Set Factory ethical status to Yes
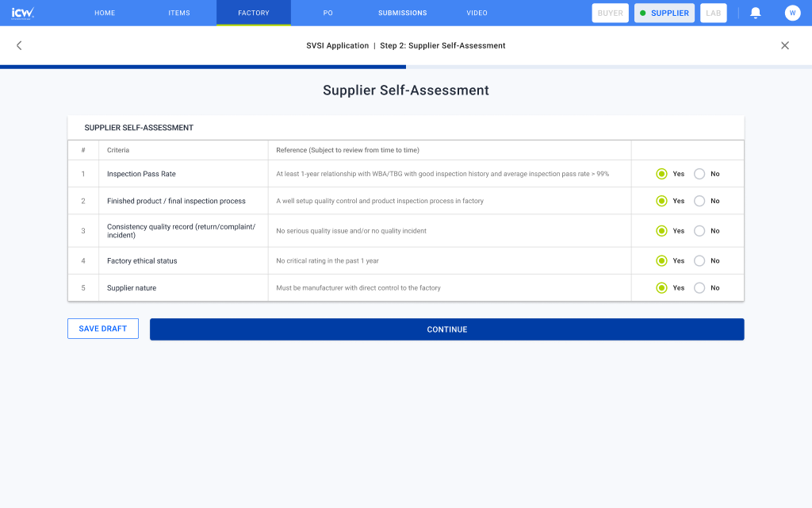The image size is (812, 508). click(x=661, y=260)
